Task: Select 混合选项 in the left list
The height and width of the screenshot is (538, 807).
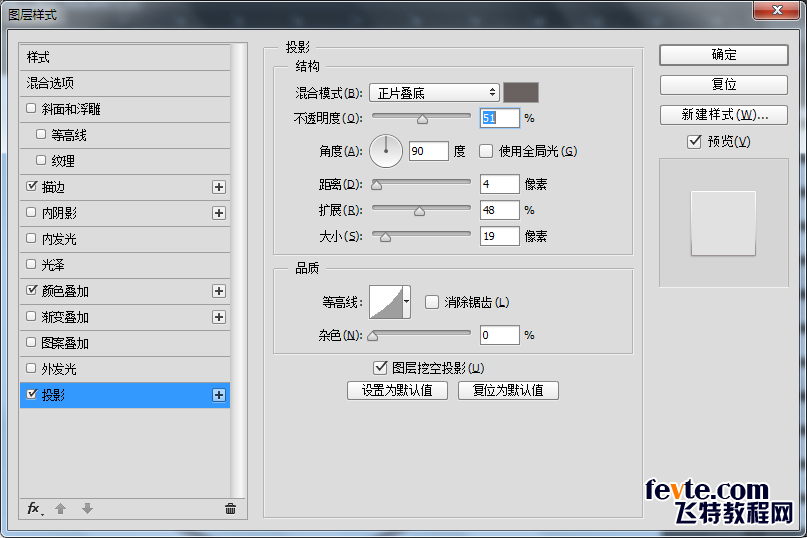Action: tap(125, 83)
